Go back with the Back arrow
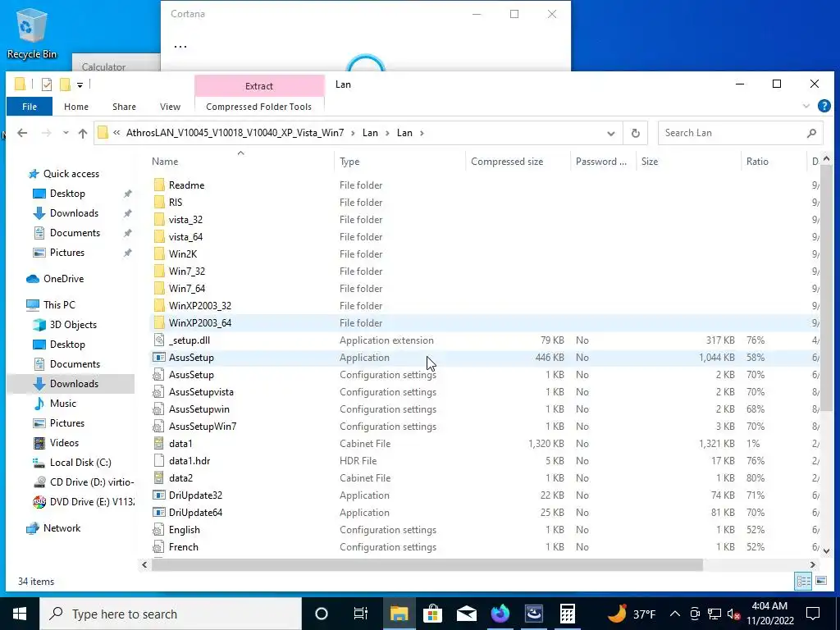840x630 pixels. [22, 133]
